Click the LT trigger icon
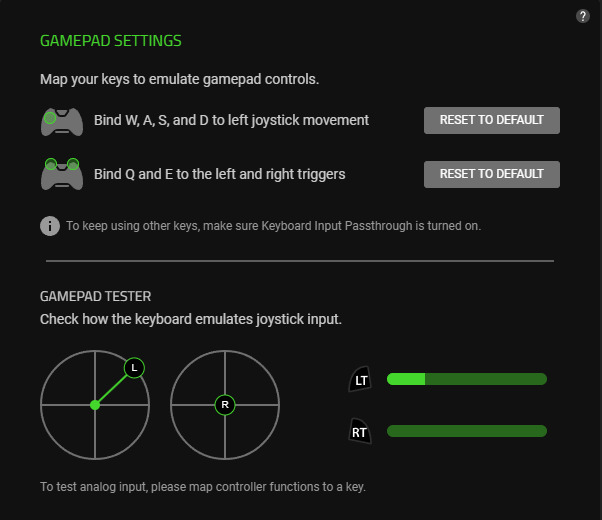Screen dimensions: 602x520 [360, 379]
